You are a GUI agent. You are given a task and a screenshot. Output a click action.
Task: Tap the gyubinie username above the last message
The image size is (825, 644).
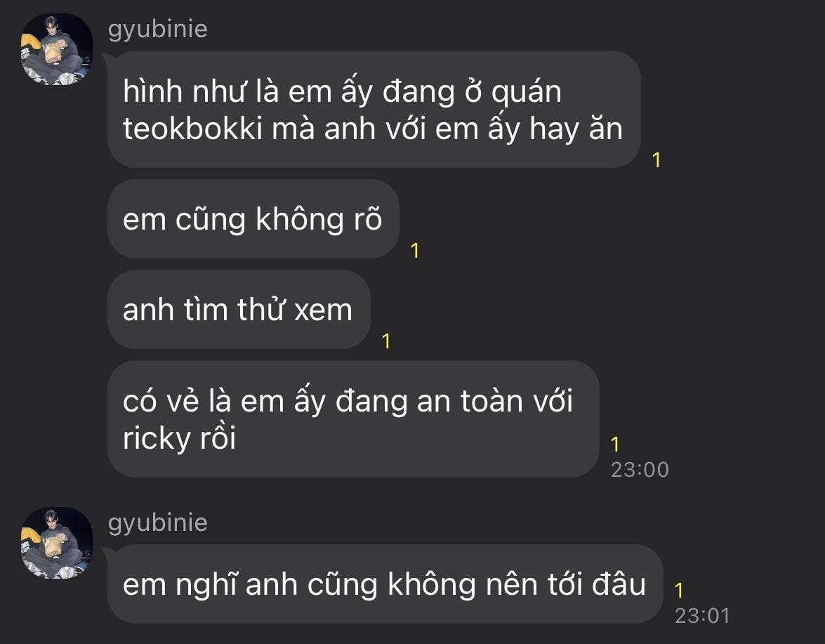157,523
